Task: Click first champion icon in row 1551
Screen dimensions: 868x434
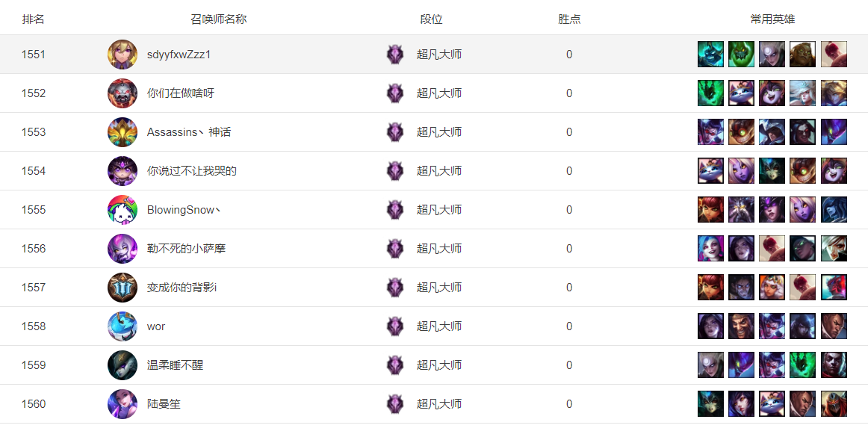Action: click(711, 55)
